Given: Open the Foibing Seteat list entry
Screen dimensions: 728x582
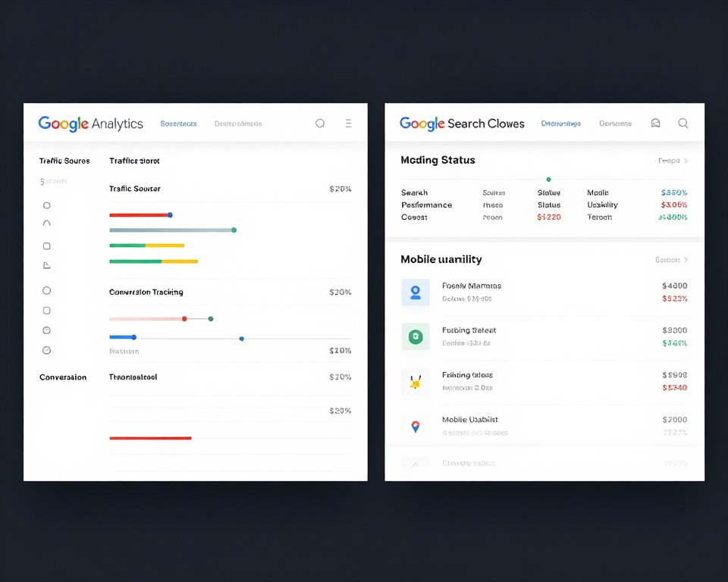Looking at the screenshot, I should 544,336.
